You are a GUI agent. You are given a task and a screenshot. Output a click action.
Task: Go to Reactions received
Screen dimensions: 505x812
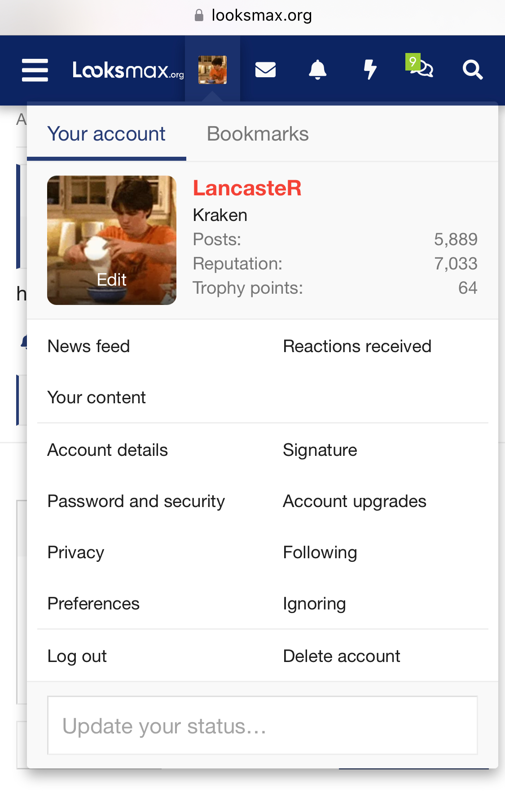[x=357, y=346]
